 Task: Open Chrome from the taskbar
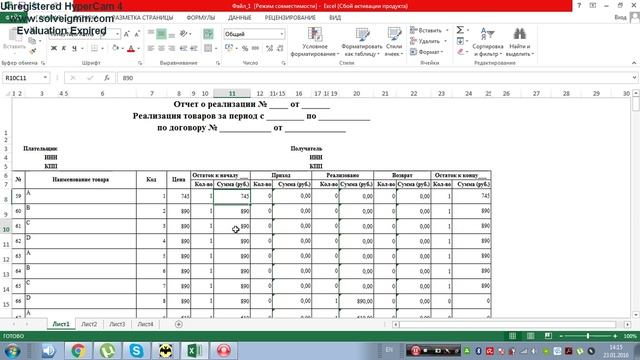(78, 351)
